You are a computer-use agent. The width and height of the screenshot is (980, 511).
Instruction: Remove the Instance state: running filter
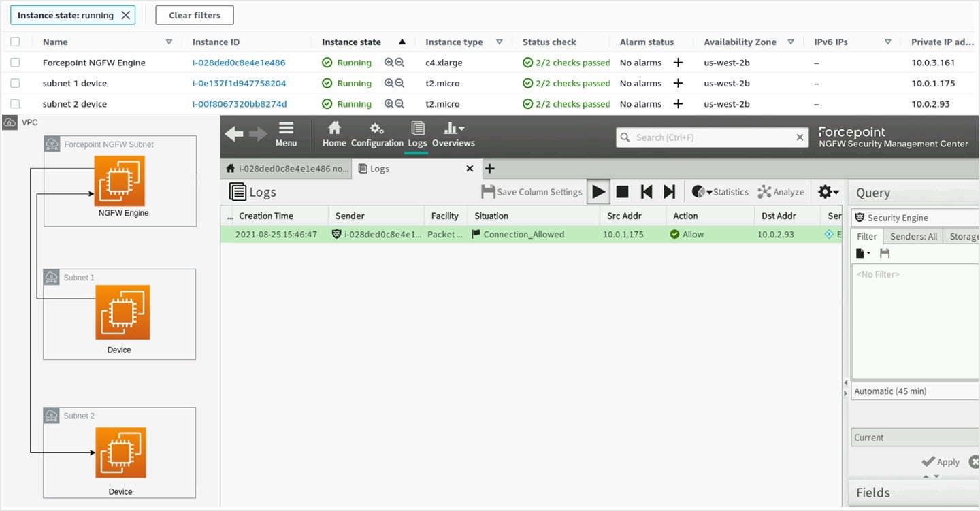125,15
